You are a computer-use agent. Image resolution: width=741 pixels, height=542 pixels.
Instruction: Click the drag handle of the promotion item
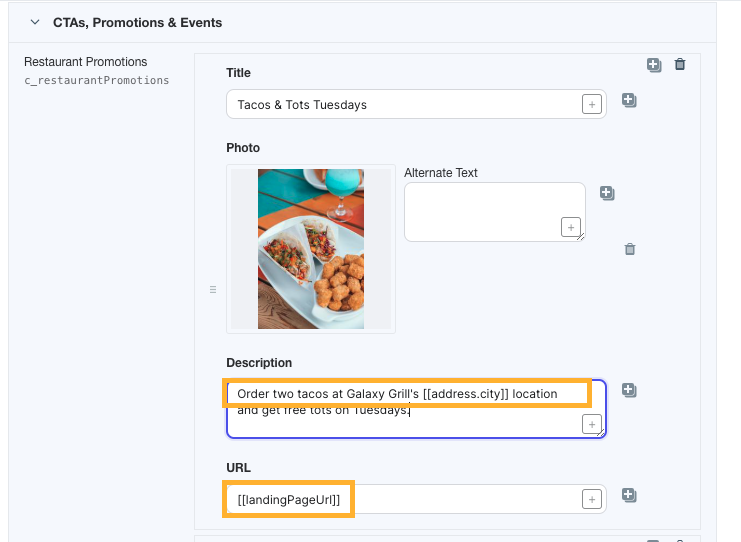[x=213, y=289]
